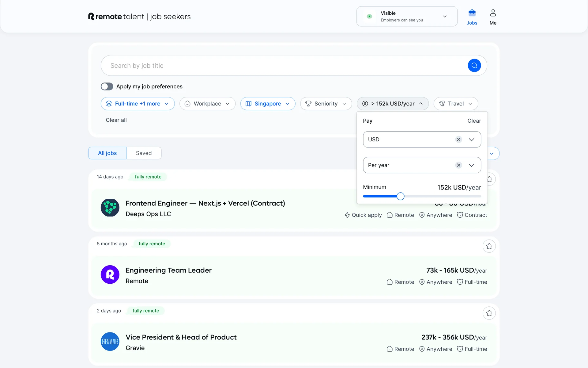The width and height of the screenshot is (588, 368).
Task: Click the Gravie company logo
Action: pyautogui.click(x=110, y=341)
